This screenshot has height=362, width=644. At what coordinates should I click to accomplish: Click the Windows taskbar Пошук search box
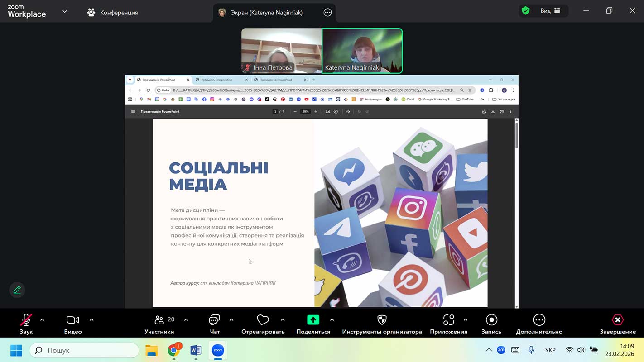pyautogui.click(x=84, y=350)
